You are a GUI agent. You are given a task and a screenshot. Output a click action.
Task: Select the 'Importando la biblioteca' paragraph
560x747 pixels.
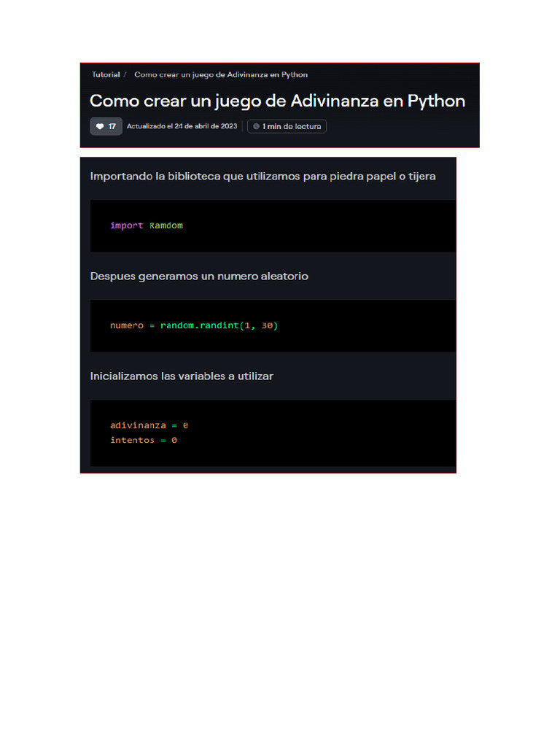(262, 177)
